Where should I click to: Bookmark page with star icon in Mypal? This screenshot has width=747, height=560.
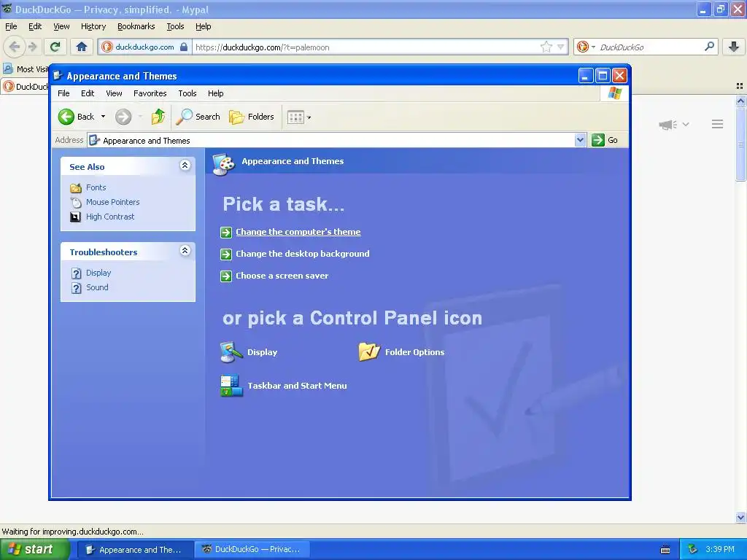[x=546, y=47]
